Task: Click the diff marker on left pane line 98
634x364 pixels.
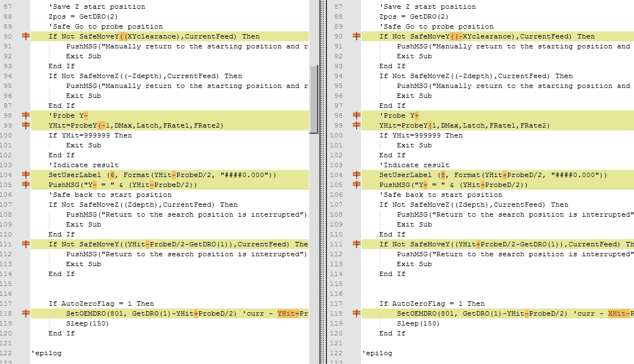Action: tap(26, 115)
